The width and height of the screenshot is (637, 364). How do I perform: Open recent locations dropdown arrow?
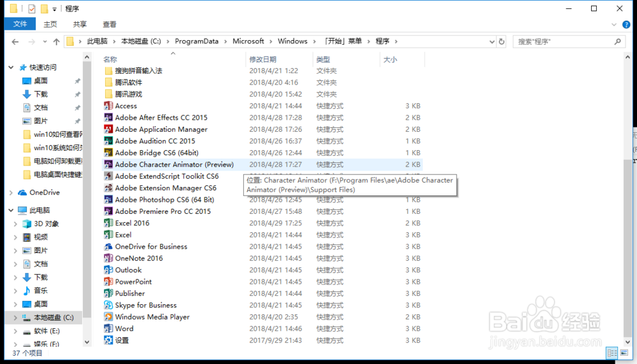[45, 41]
